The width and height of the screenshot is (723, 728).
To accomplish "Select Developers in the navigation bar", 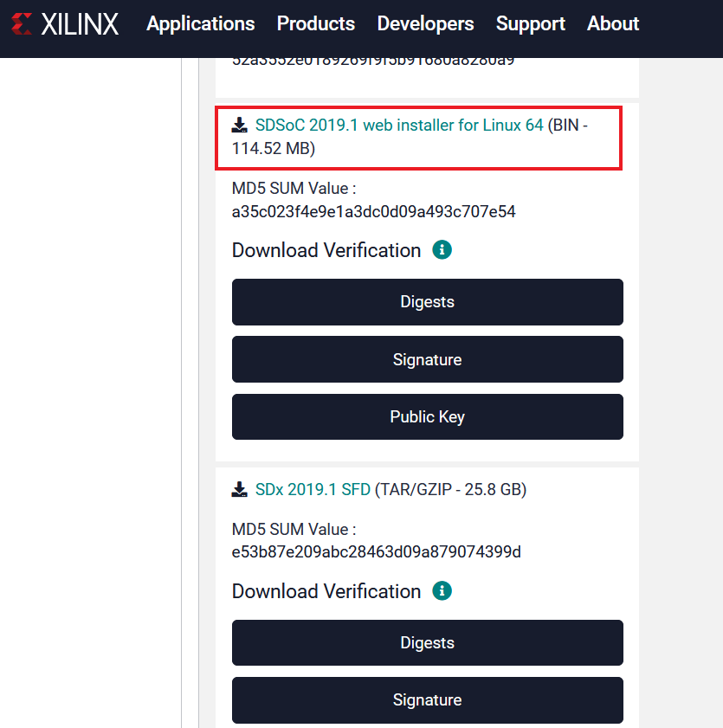I will [425, 24].
